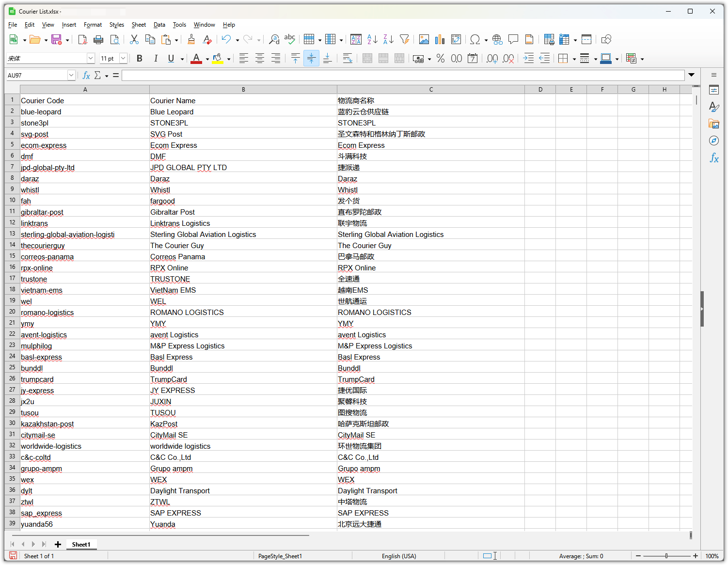
Task: Expand the Formula Bar
Action: point(692,75)
